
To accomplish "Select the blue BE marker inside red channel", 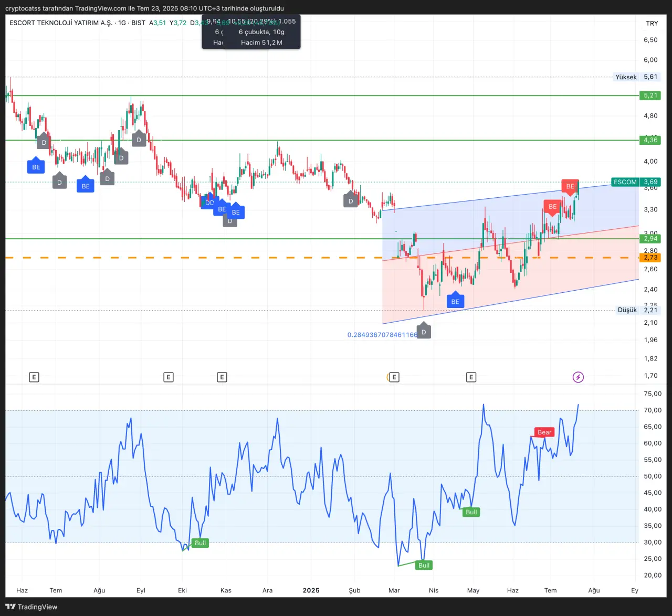I will click(455, 302).
